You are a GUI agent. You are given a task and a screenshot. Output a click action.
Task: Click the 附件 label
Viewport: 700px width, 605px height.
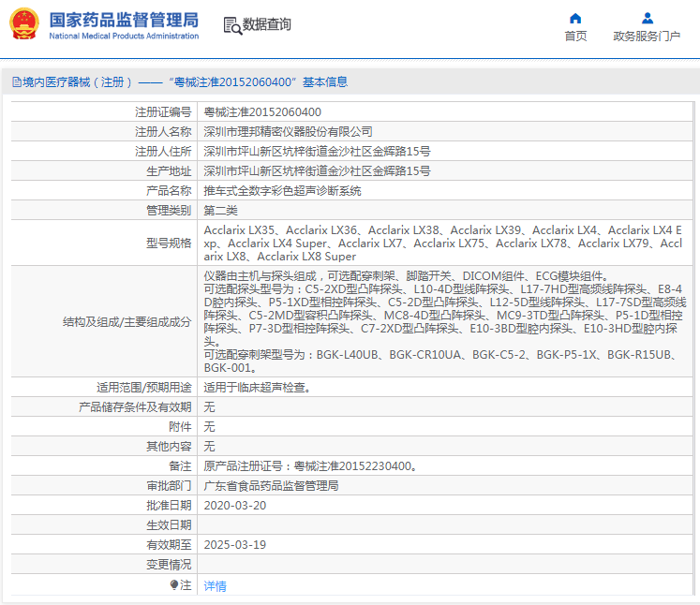tap(180, 426)
